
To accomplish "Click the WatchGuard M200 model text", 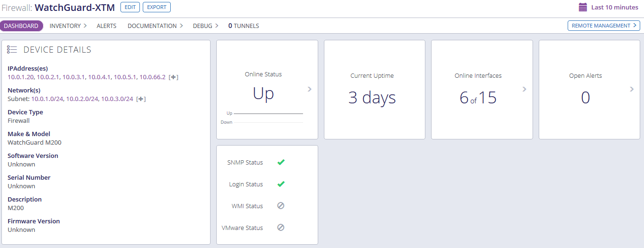I will point(35,142).
